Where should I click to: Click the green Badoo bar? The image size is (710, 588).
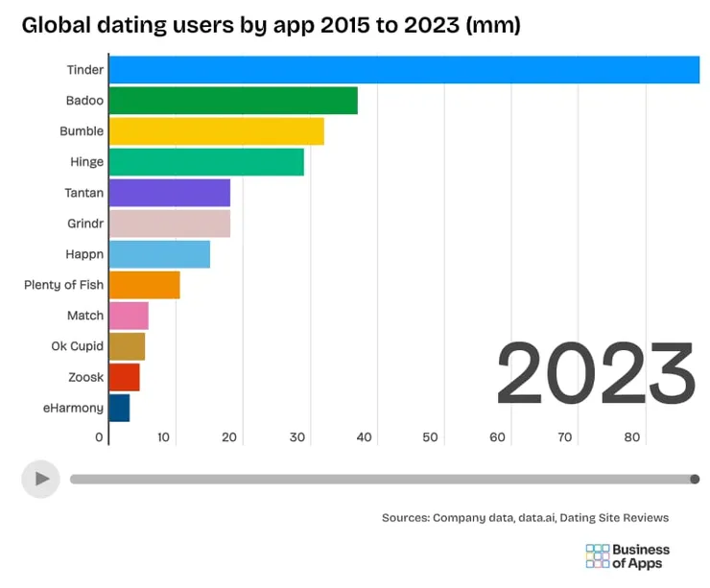pos(233,101)
